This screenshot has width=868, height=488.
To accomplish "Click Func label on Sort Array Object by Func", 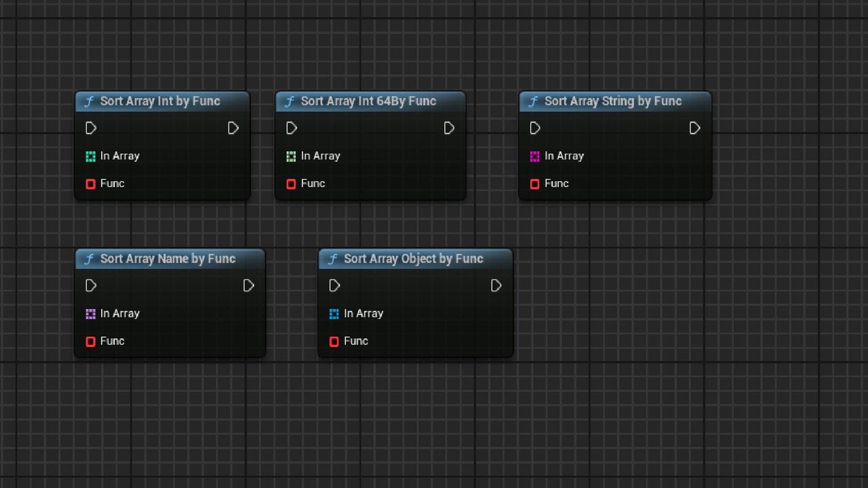I will tap(356, 341).
